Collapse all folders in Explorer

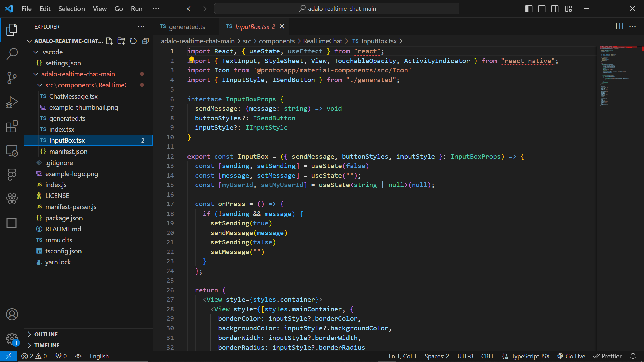click(145, 41)
